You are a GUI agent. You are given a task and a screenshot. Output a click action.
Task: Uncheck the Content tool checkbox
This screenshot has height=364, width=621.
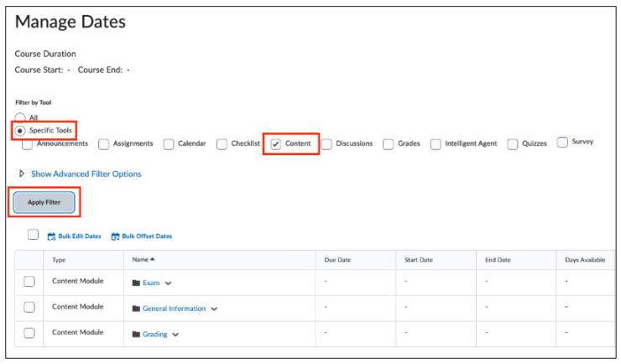pos(276,144)
